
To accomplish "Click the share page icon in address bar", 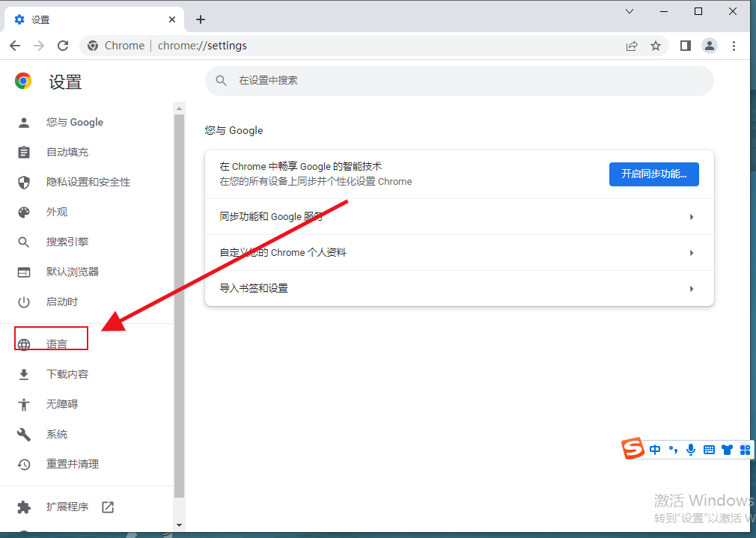I will coord(632,46).
